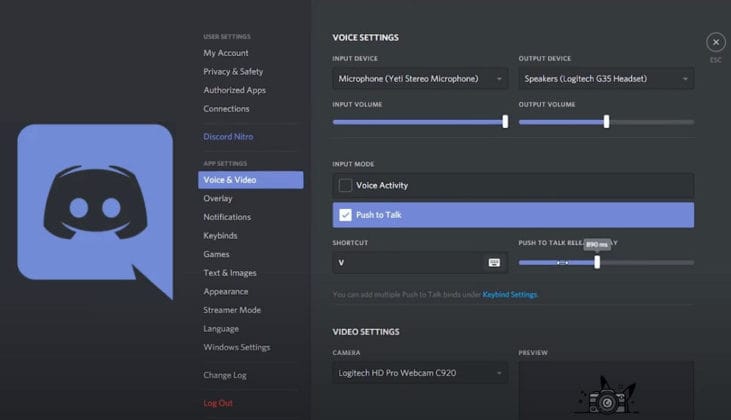Click the Push to Talk option row

513,215
